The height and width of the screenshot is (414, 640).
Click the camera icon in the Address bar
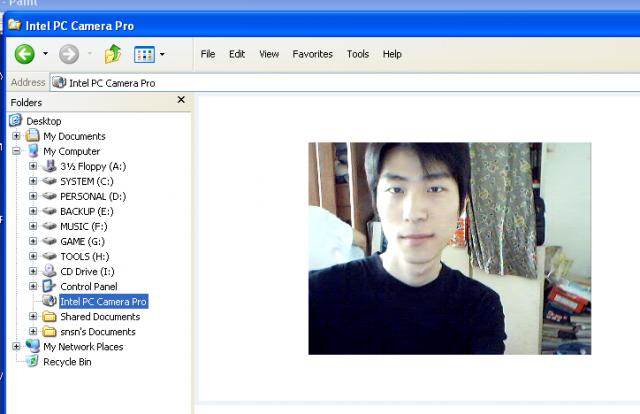(x=59, y=82)
